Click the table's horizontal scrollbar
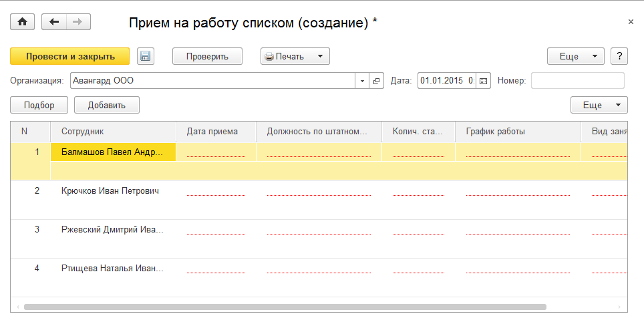644x314 pixels. coord(285,307)
